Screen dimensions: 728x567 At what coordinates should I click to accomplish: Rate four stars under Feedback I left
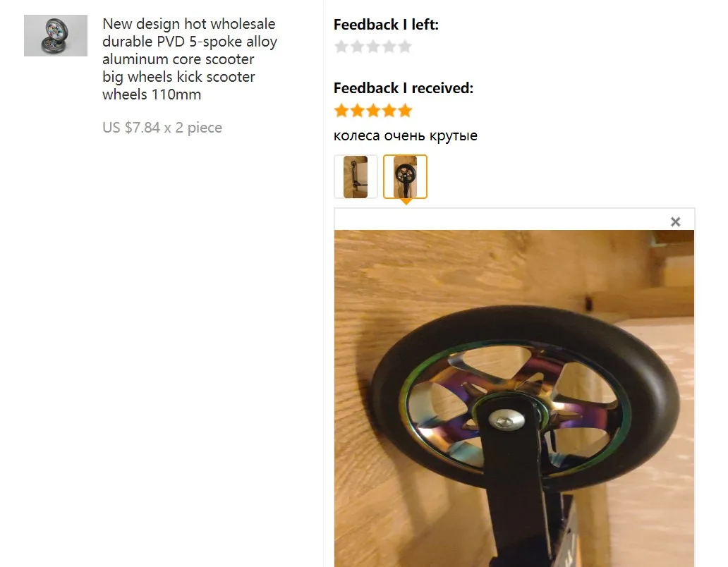[x=389, y=47]
